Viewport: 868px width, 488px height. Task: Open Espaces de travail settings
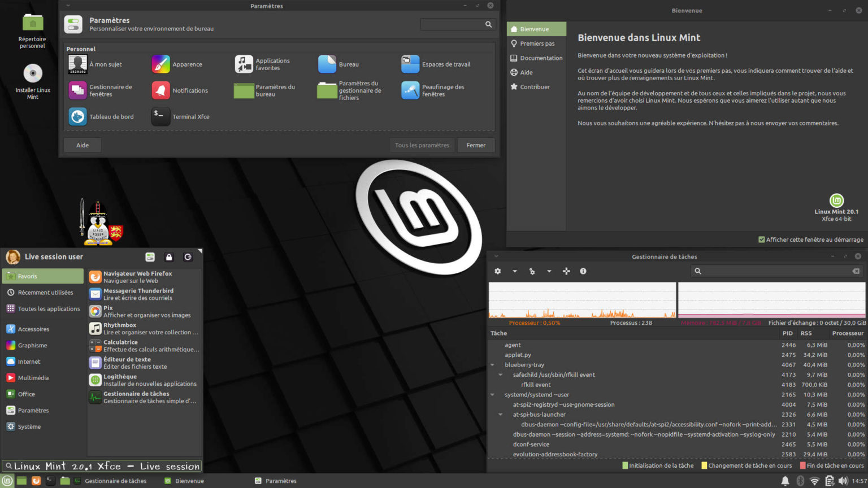click(410, 64)
